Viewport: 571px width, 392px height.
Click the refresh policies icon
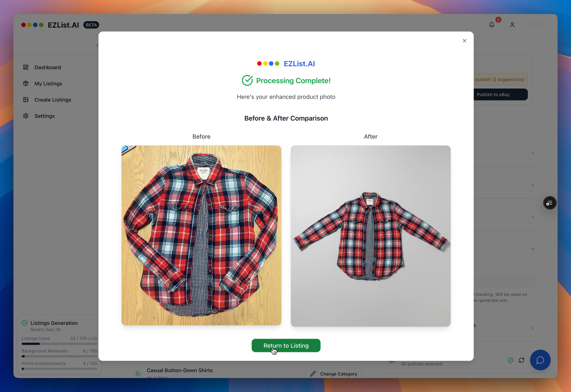(x=522, y=360)
